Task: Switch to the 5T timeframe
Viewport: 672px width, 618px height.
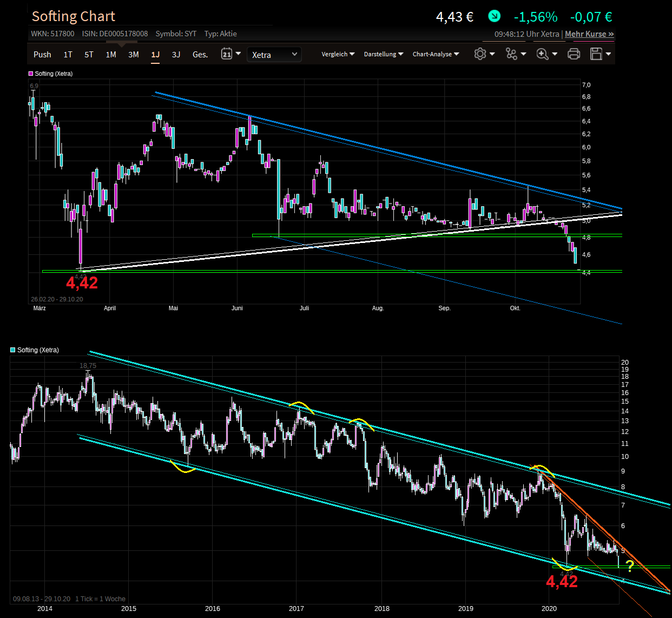Action: tap(89, 54)
